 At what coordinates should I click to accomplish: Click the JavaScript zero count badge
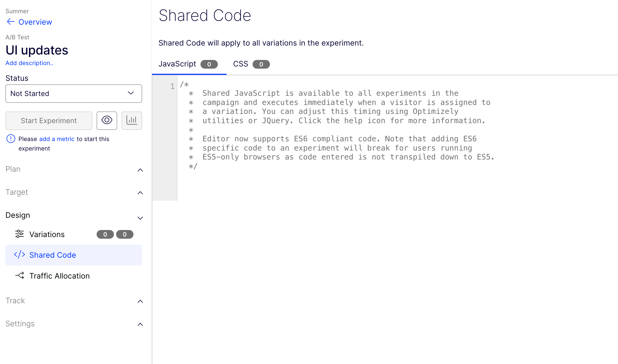(x=209, y=64)
